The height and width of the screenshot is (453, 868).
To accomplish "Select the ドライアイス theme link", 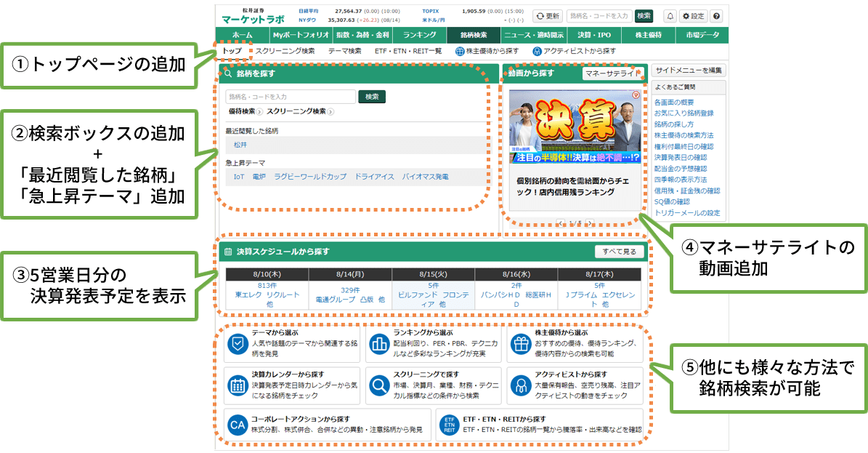I will [x=374, y=177].
